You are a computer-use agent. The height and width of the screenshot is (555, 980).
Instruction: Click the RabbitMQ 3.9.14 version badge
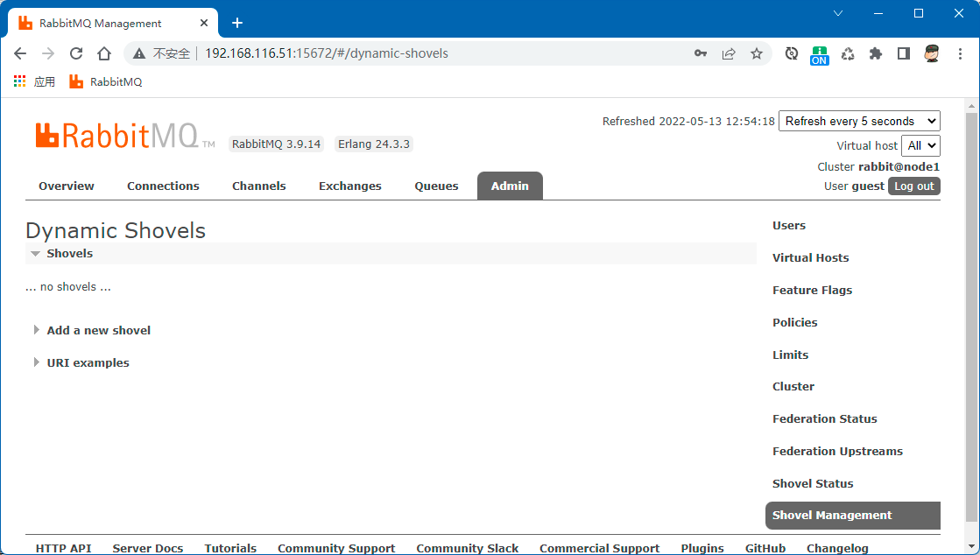(276, 144)
